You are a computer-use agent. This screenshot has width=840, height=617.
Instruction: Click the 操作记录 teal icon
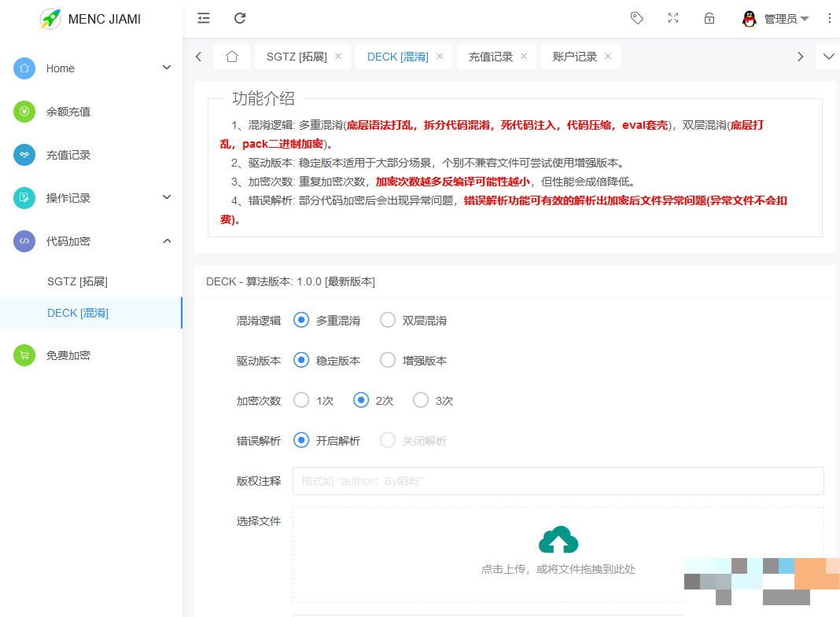coord(24,198)
